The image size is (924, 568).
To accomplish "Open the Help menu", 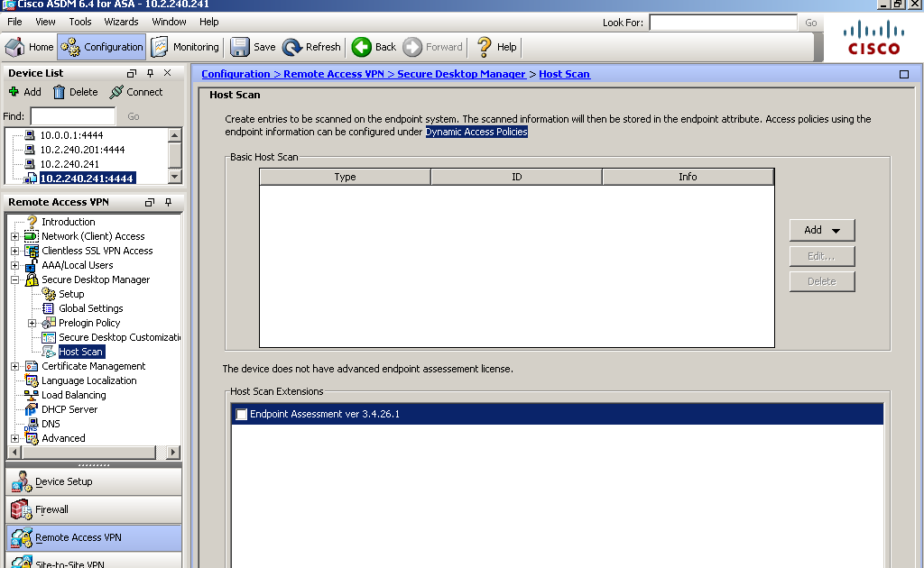I will (209, 22).
